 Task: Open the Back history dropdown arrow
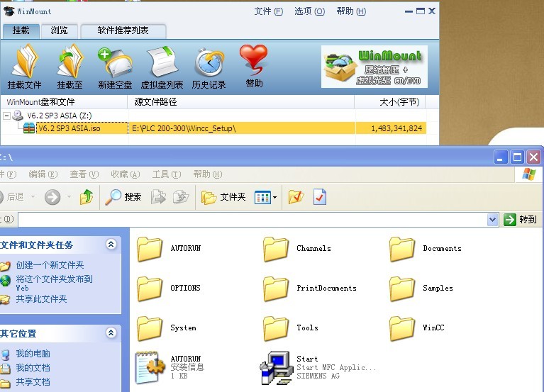point(33,197)
